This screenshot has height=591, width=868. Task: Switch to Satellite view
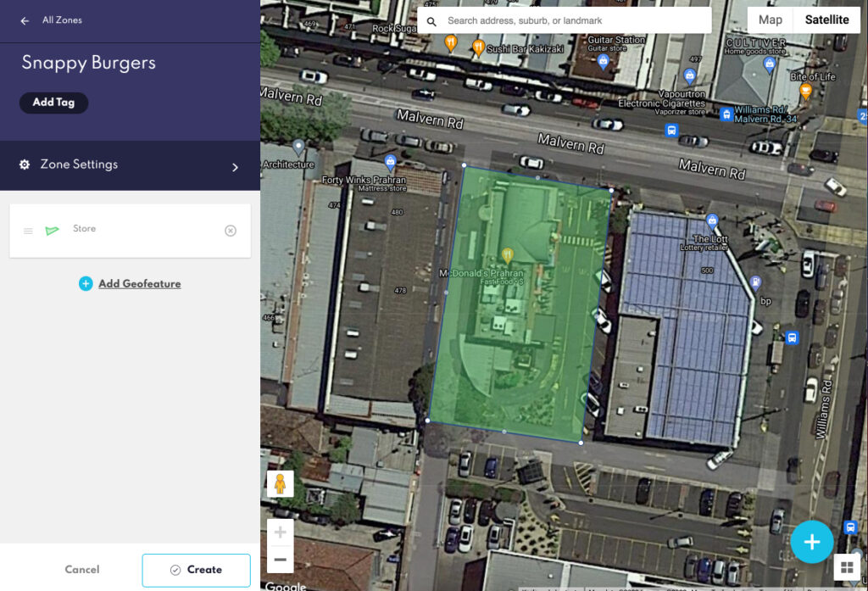click(826, 20)
